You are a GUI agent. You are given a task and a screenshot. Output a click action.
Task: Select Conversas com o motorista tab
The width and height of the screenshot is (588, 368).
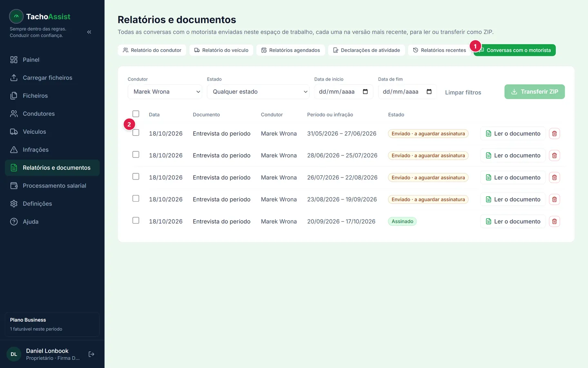click(x=514, y=50)
